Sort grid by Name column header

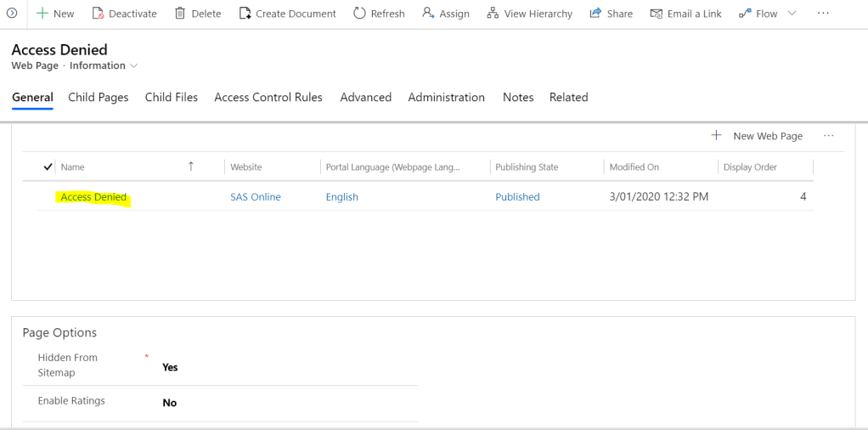(x=73, y=167)
